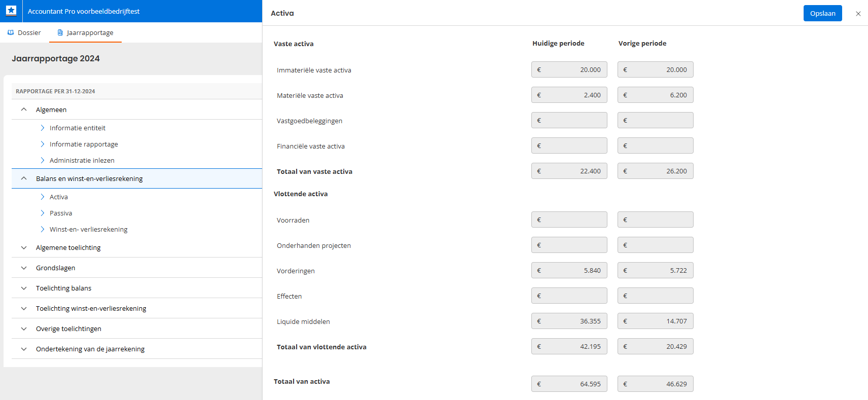Select Activa in the tree

[x=58, y=197]
